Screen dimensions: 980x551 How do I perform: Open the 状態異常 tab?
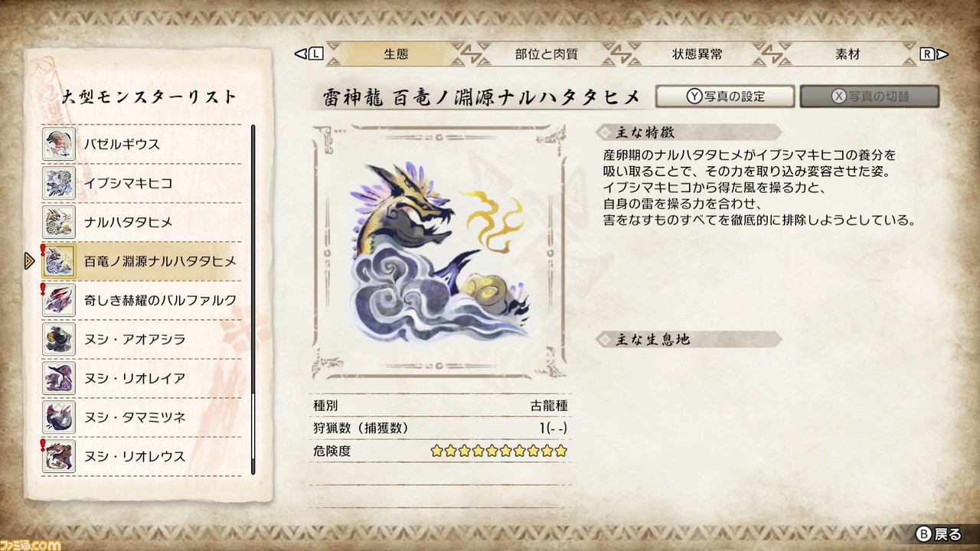[x=697, y=54]
